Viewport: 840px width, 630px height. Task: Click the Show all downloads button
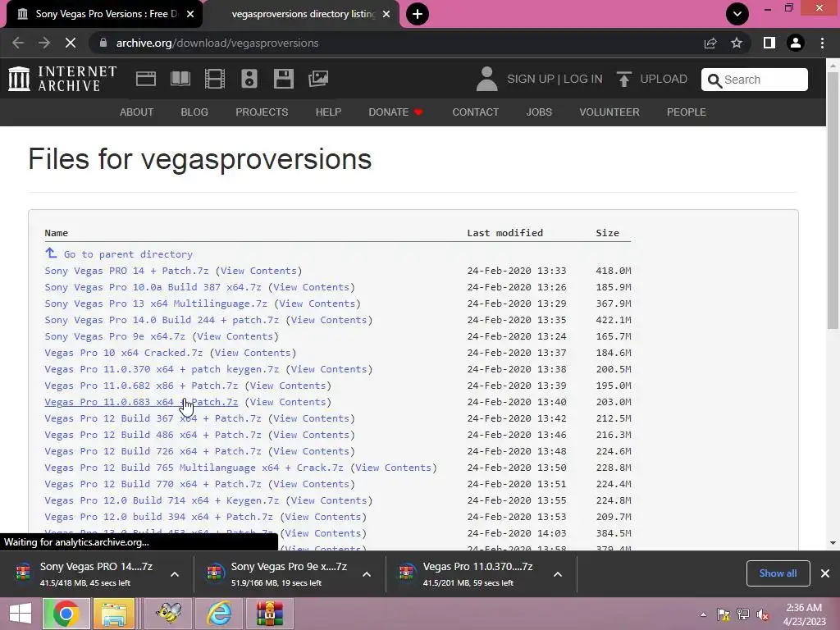(778, 573)
